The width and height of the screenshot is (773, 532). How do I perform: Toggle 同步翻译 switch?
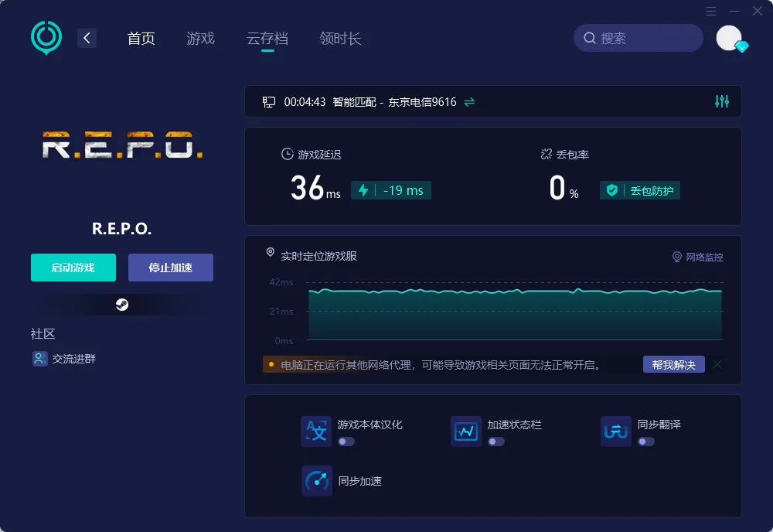(x=645, y=442)
